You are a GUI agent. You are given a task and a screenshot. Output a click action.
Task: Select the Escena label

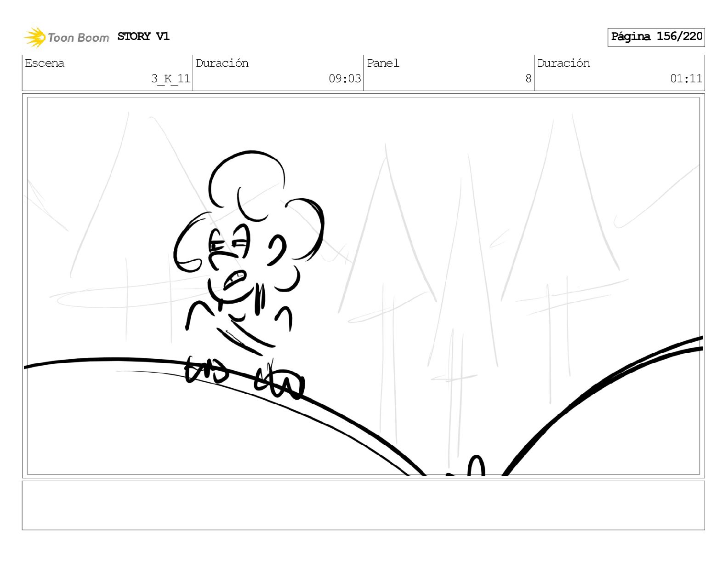tap(45, 63)
